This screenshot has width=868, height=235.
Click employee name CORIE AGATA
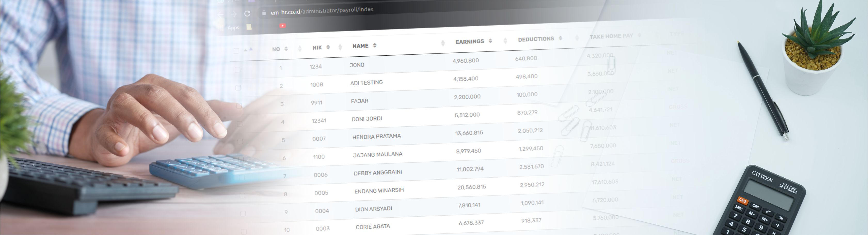[x=373, y=226]
